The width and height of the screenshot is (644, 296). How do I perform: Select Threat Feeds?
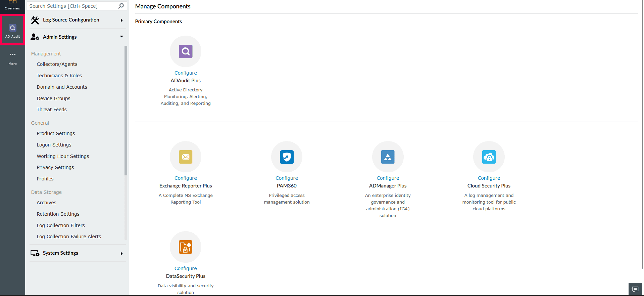[52, 110]
